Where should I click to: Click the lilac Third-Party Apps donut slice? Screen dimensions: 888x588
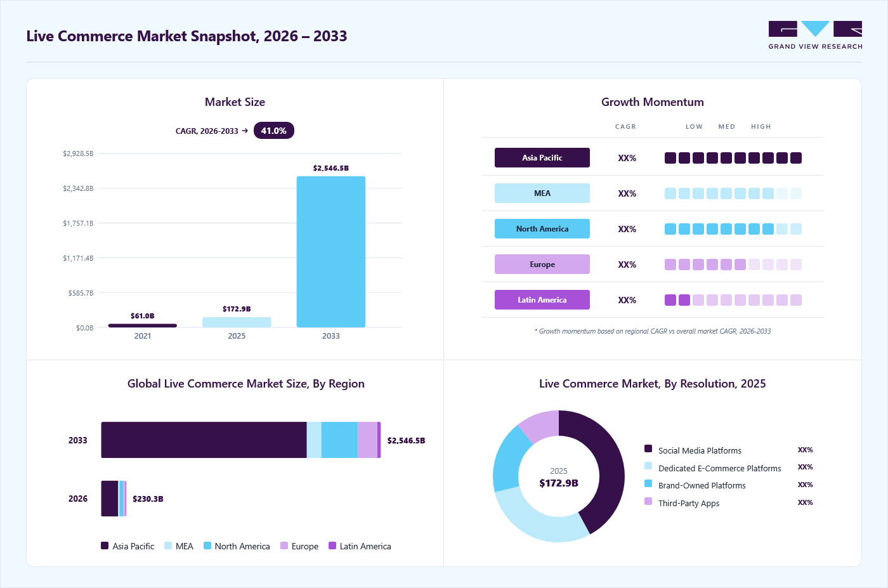coord(541,424)
